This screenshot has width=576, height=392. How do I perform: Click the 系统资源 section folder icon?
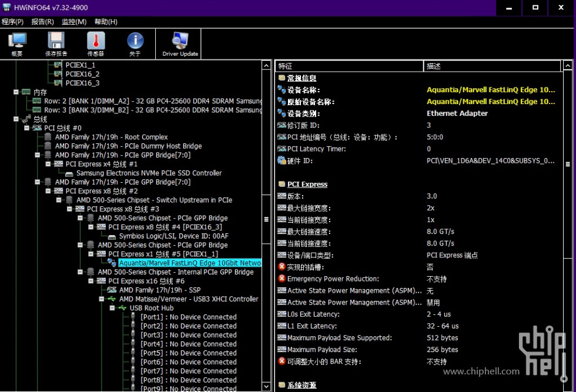point(282,384)
